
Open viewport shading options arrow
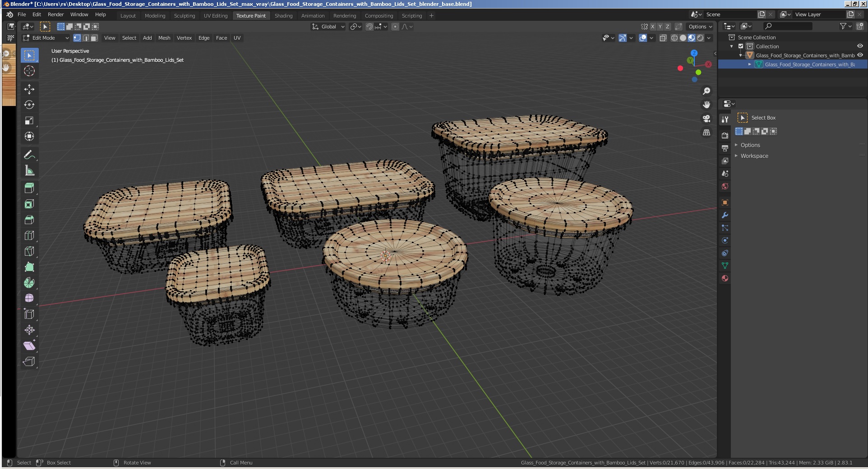(709, 38)
